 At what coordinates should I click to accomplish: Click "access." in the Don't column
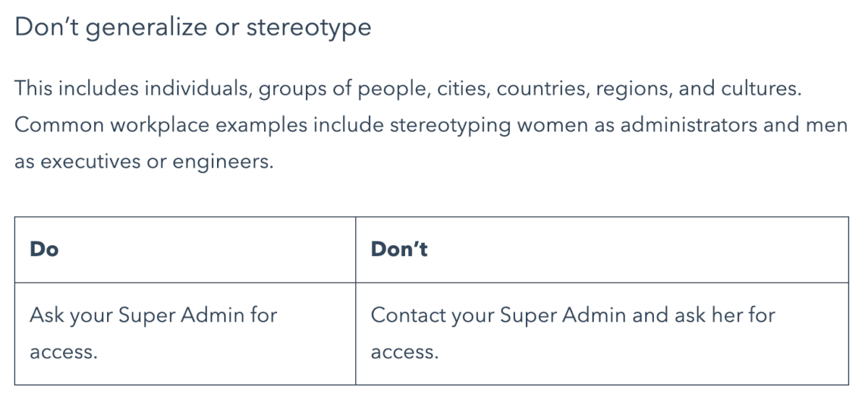(x=404, y=354)
